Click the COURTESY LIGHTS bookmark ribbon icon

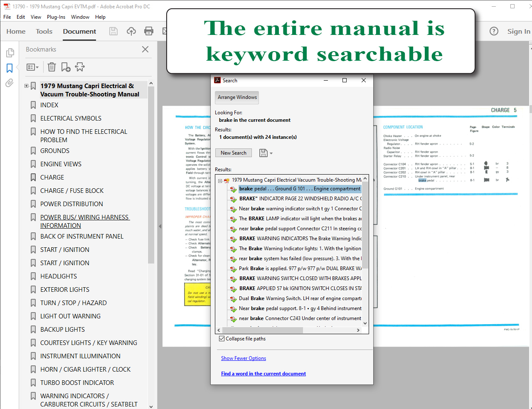pyautogui.click(x=33, y=343)
